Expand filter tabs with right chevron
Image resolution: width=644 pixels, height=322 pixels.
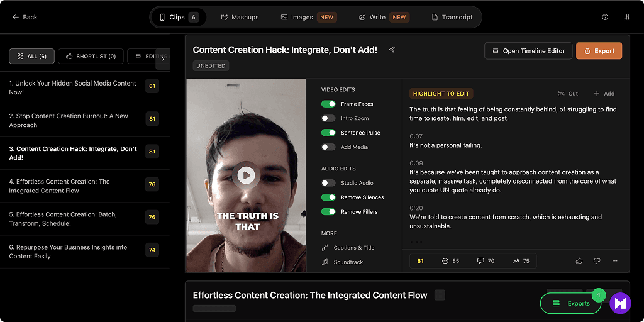point(163,58)
